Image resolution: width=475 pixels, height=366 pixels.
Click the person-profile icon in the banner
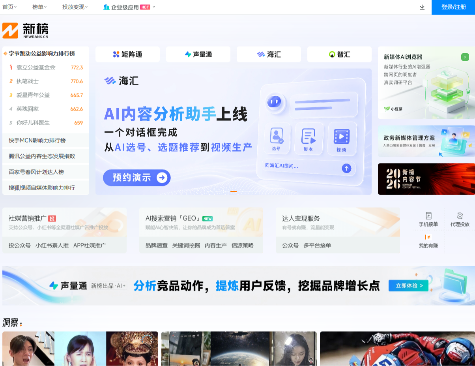(276, 136)
